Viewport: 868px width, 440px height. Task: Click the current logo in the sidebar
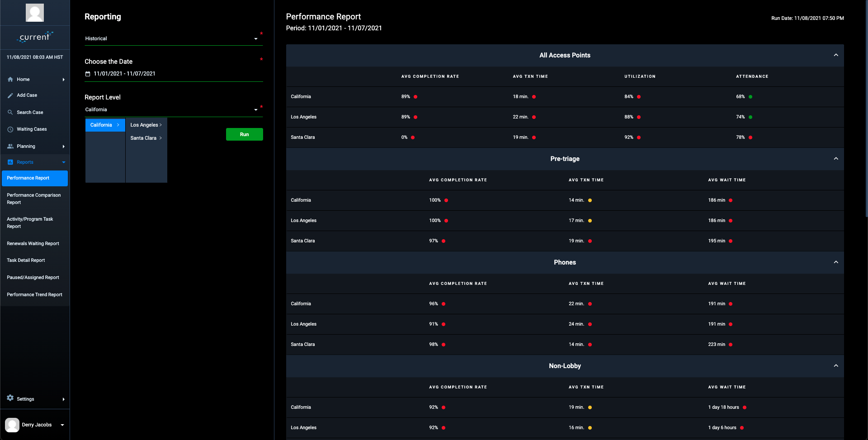35,37
